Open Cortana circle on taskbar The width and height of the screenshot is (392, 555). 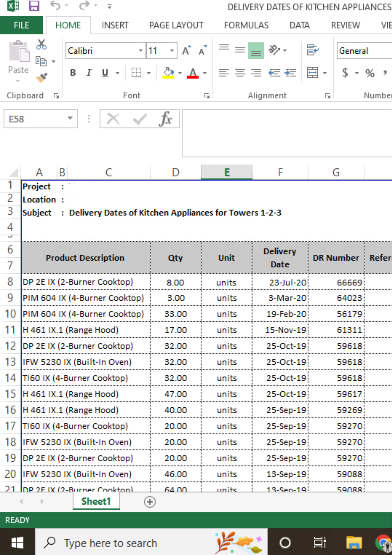(x=285, y=543)
